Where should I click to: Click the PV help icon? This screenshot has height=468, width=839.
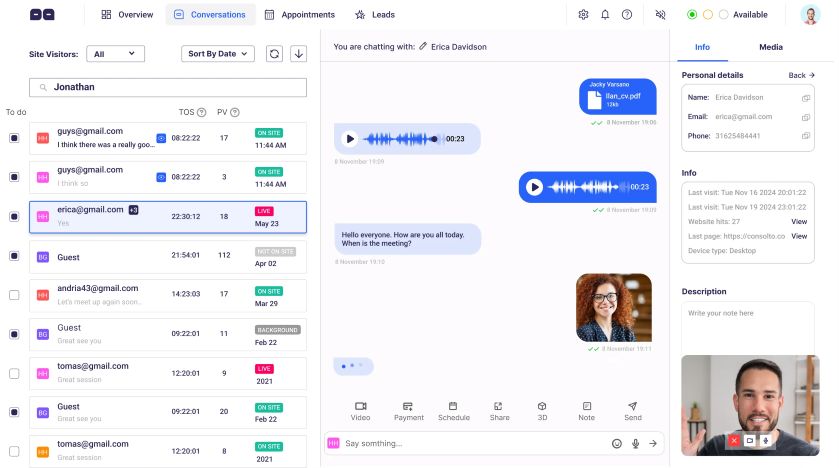pos(235,112)
